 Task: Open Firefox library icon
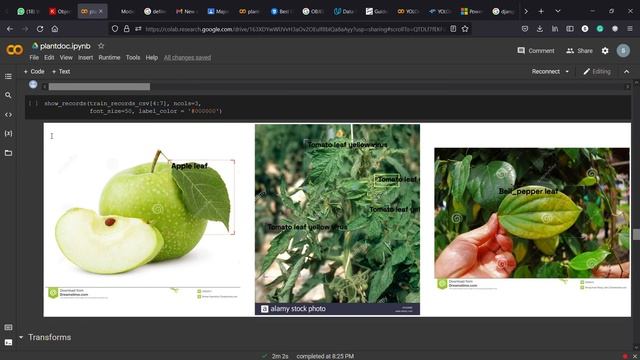click(x=555, y=29)
